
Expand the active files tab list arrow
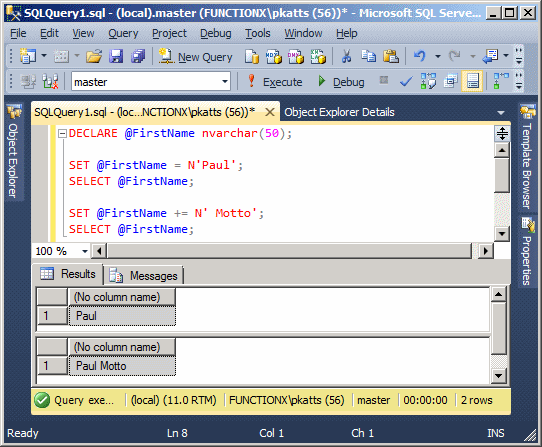[501, 113]
